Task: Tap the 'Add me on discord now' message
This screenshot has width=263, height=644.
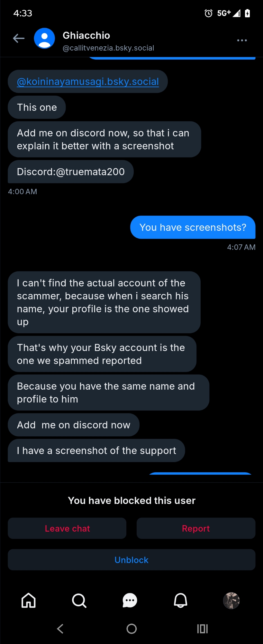Action: [74, 425]
